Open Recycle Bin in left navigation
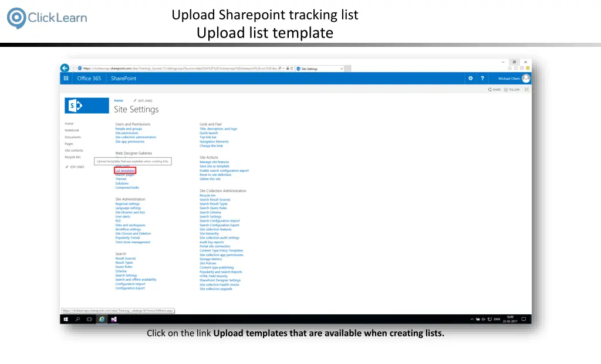Screen dimensions: 601x364 click(x=72, y=157)
